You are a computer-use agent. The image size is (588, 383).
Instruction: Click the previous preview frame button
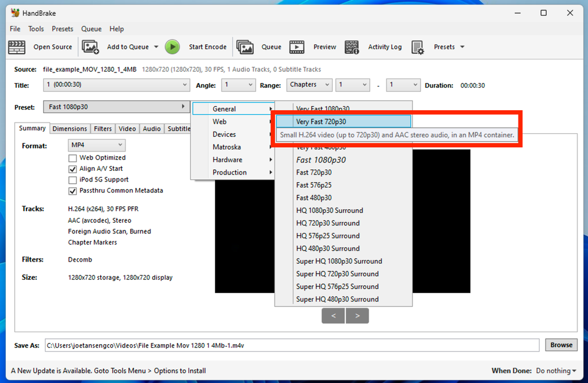pos(333,316)
